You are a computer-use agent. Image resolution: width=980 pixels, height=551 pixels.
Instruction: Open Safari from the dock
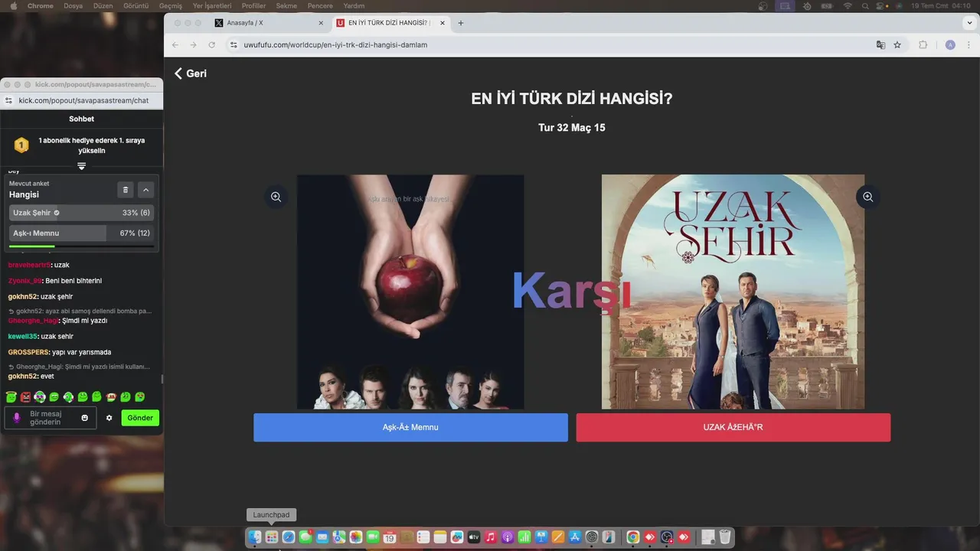[288, 537]
